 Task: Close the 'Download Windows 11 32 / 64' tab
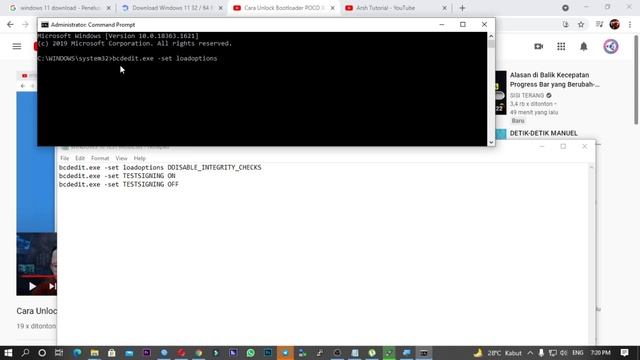[x=220, y=8]
